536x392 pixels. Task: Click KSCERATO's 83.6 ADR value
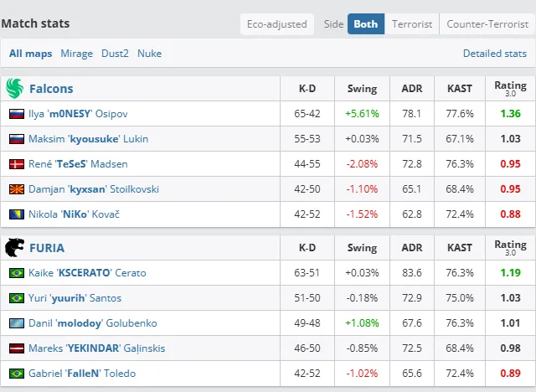click(412, 273)
